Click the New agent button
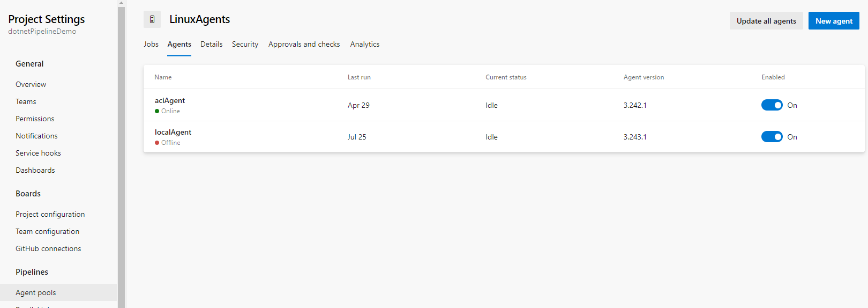This screenshot has width=868, height=308. coord(834,21)
